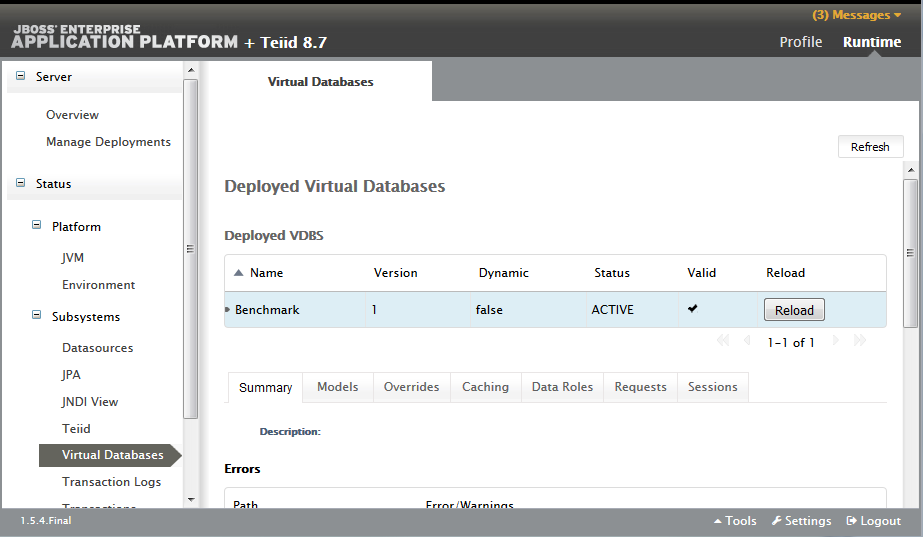Click the Valid checkmark for Benchmark

point(693,308)
